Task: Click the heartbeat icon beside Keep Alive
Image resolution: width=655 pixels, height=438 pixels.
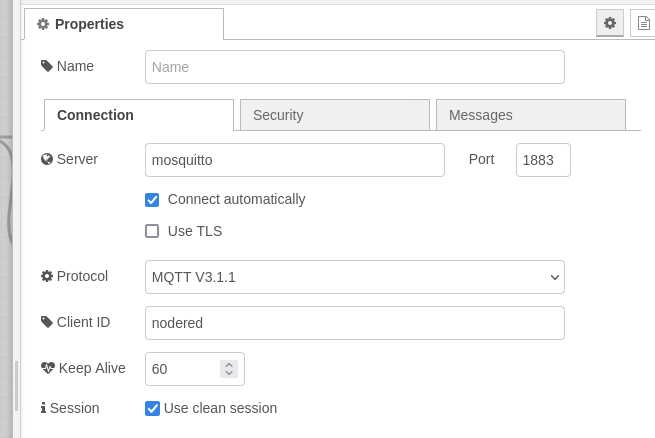Action: 48,368
